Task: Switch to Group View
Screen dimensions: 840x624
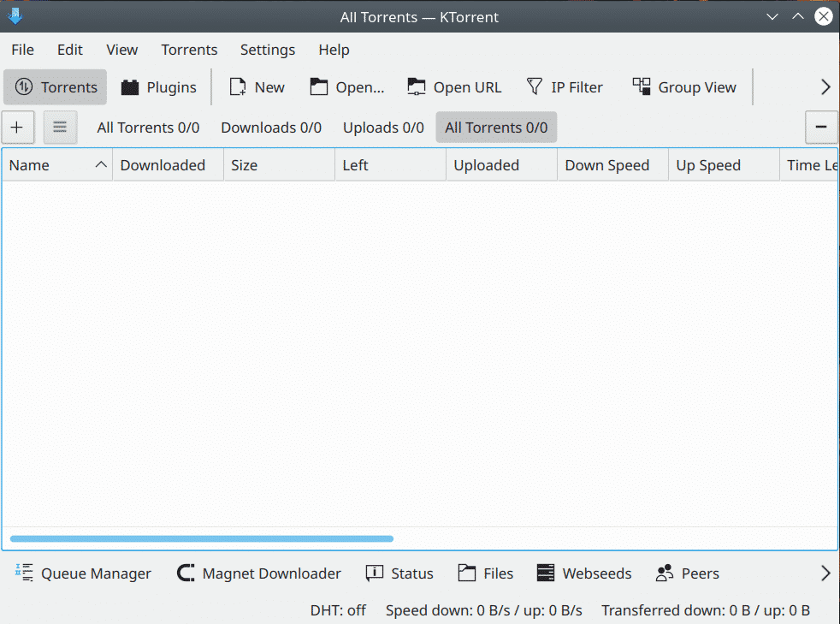Action: coord(684,87)
